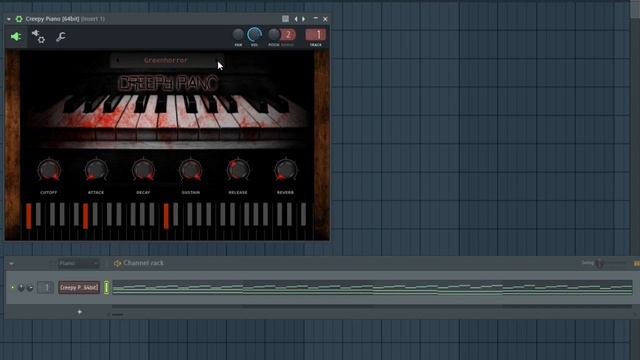The image size is (640, 360).
Task: Click the graph editor icon in Channel rack
Action: point(636,264)
